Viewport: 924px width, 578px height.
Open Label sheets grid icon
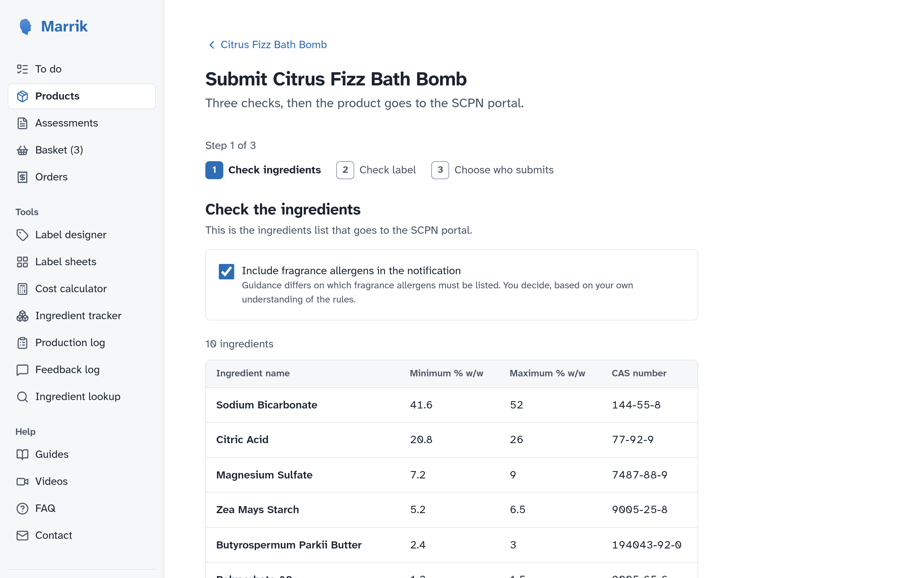click(x=22, y=262)
